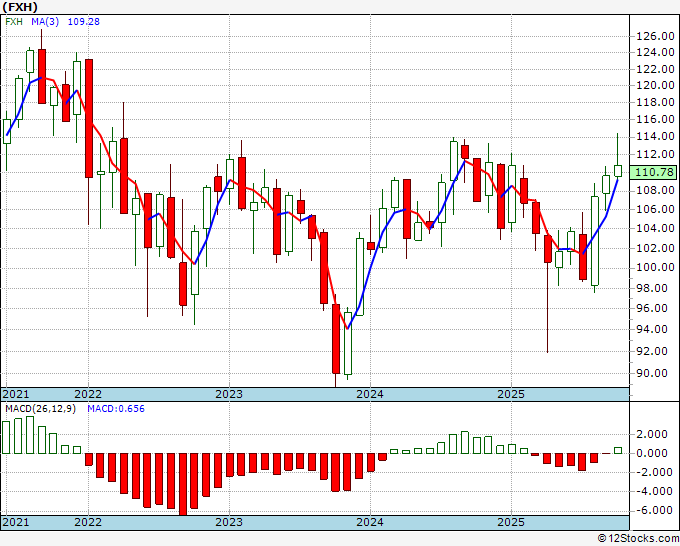
Task: Click 2023 on the MACD timeline
Action: coord(229,522)
